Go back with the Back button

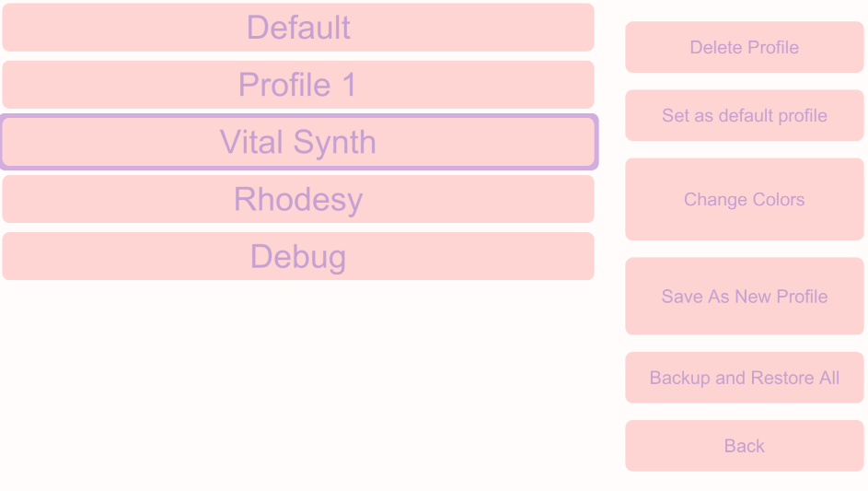744,446
